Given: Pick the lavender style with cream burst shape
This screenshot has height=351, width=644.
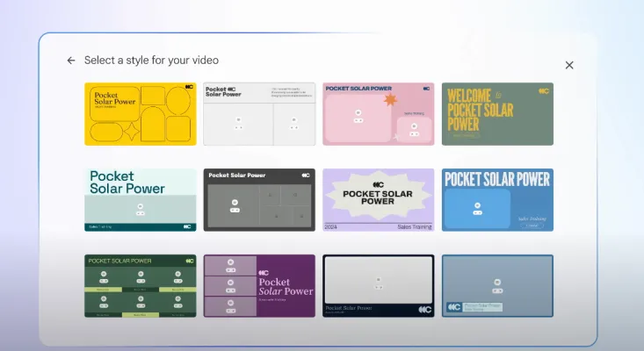Looking at the screenshot, I should pos(378,200).
